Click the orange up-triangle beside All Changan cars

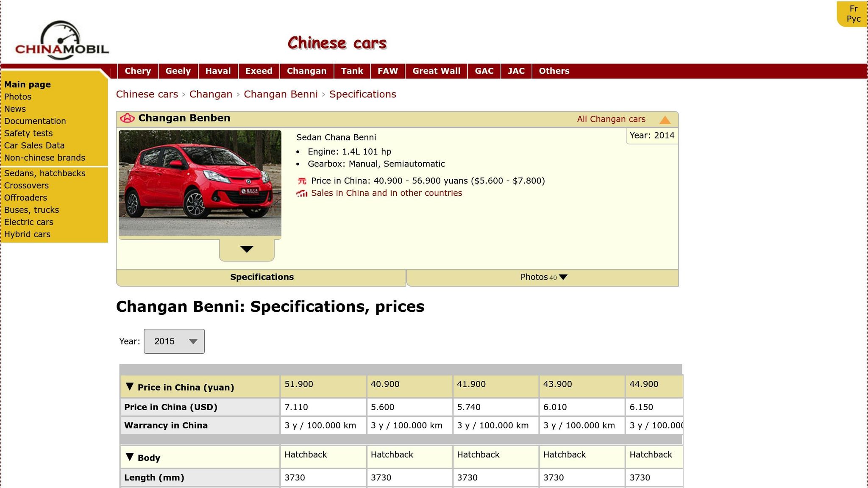pos(665,120)
